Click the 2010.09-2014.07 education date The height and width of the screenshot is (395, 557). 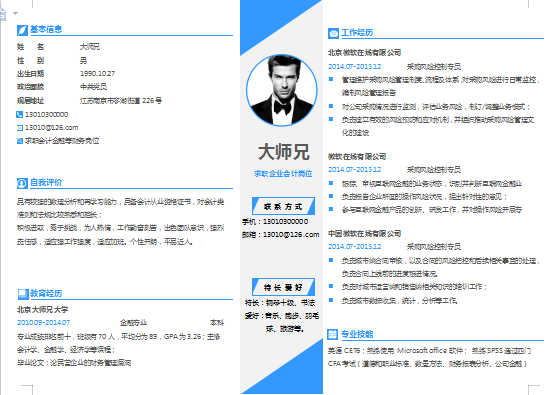(43, 323)
